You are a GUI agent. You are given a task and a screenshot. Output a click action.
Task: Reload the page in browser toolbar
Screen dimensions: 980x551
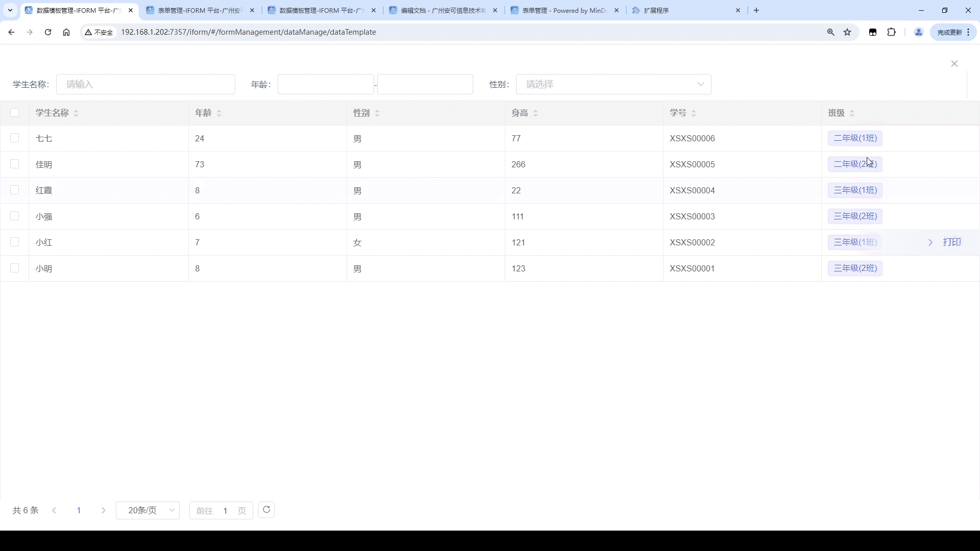click(x=48, y=32)
